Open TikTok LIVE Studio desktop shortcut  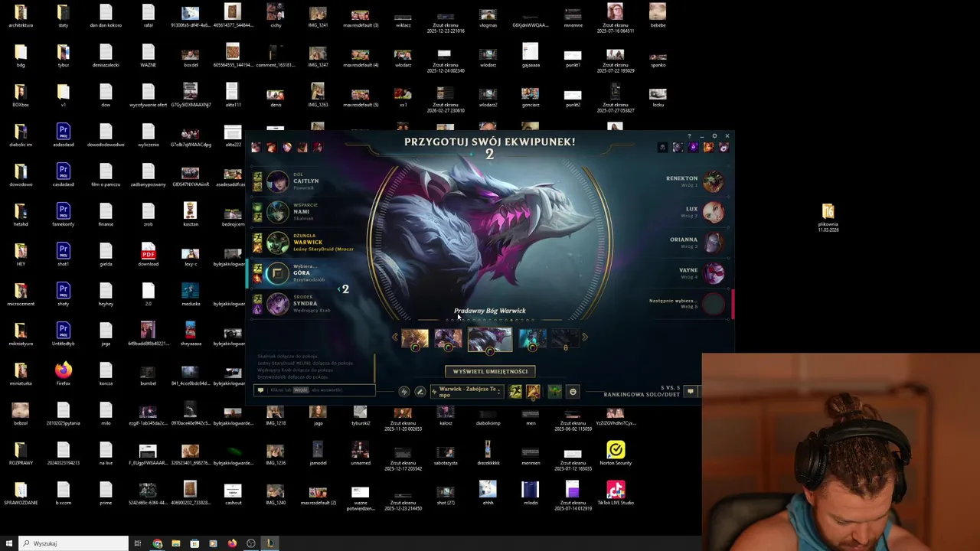pyautogui.click(x=616, y=494)
